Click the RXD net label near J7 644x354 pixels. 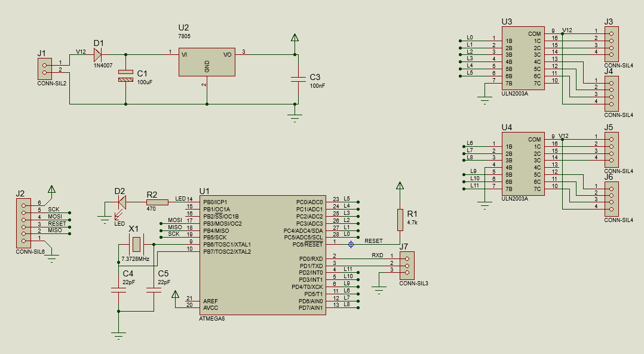pyautogui.click(x=378, y=255)
